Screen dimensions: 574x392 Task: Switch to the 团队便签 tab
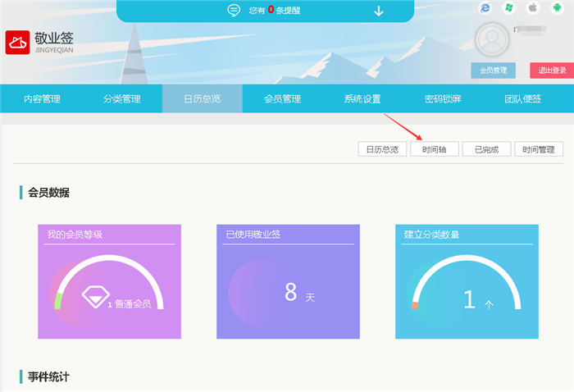523,99
